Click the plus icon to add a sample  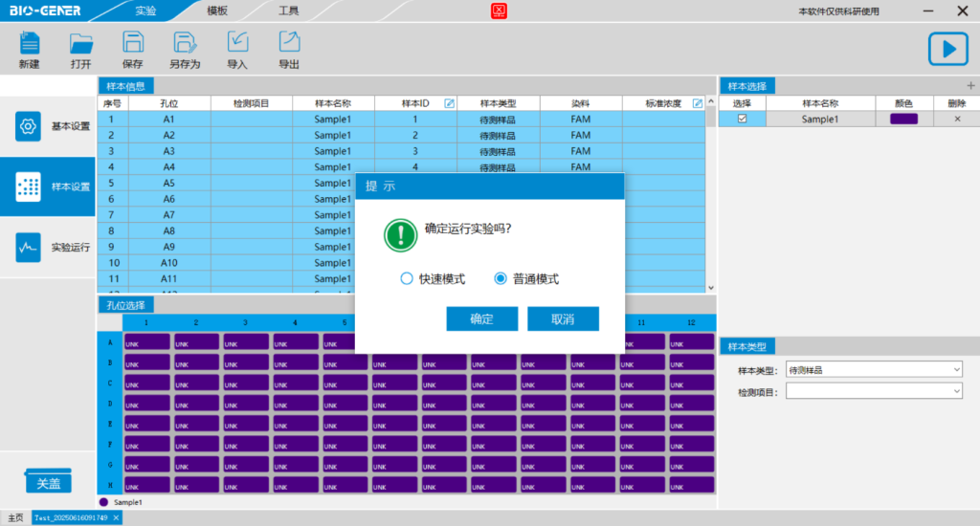coord(970,85)
